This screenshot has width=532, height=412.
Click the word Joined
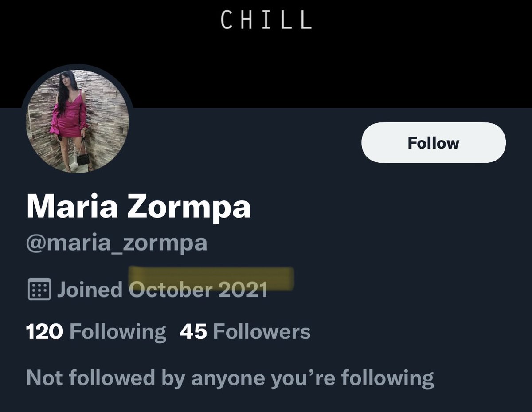[x=90, y=290]
